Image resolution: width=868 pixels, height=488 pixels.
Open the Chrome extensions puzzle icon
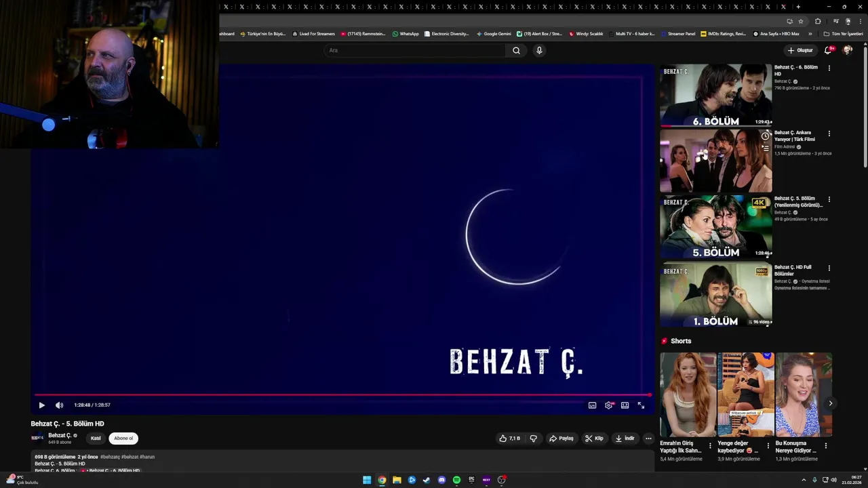coord(818,21)
